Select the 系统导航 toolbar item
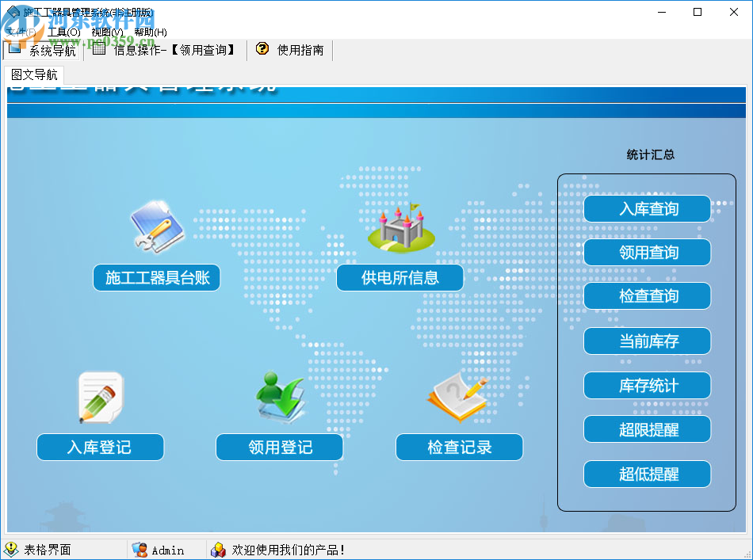Image resolution: width=753 pixels, height=560 pixels. 42,50
